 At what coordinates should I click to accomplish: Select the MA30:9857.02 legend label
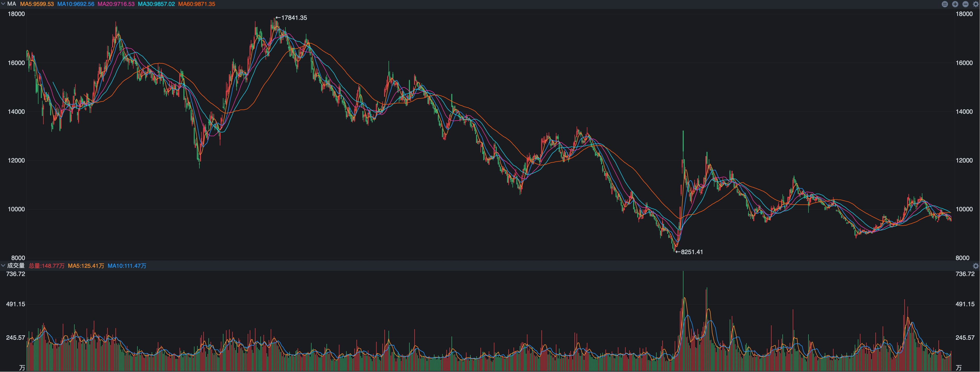coord(156,4)
